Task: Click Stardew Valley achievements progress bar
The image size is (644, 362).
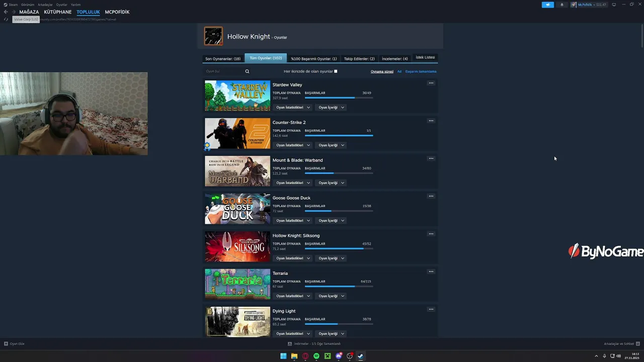Action: tap(339, 98)
